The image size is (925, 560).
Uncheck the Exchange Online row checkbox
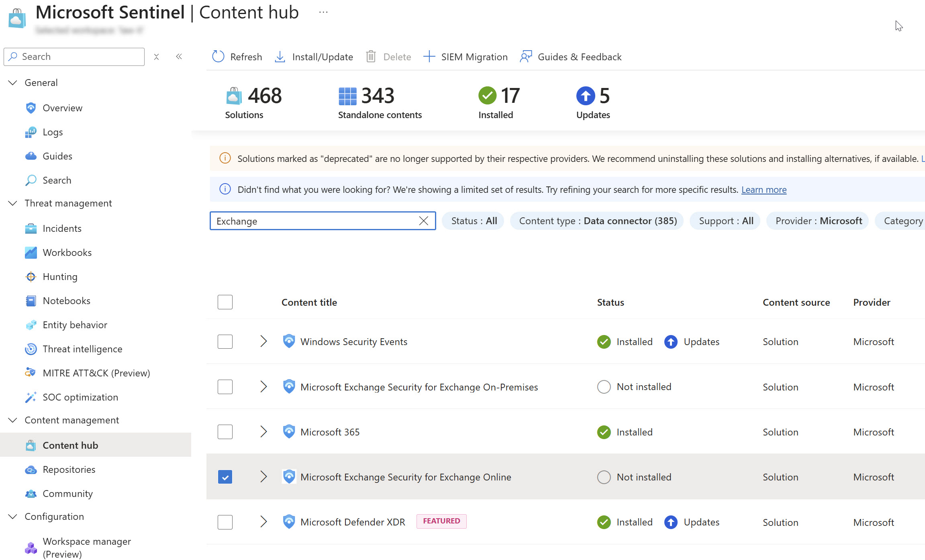click(x=225, y=477)
